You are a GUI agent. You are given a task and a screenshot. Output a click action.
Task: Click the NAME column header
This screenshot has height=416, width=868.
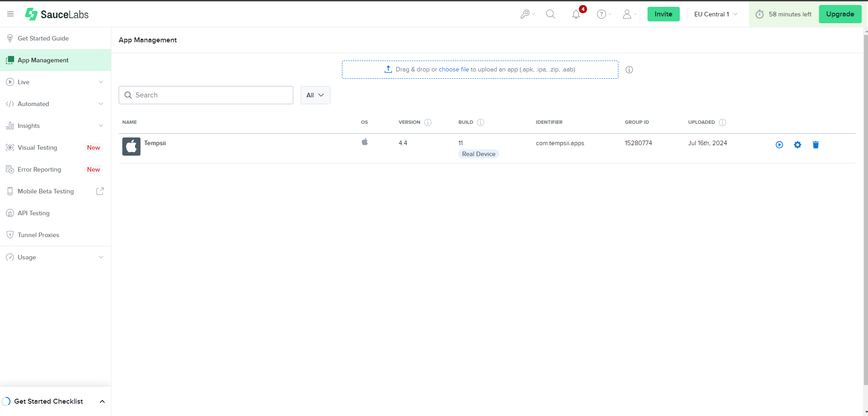point(130,122)
